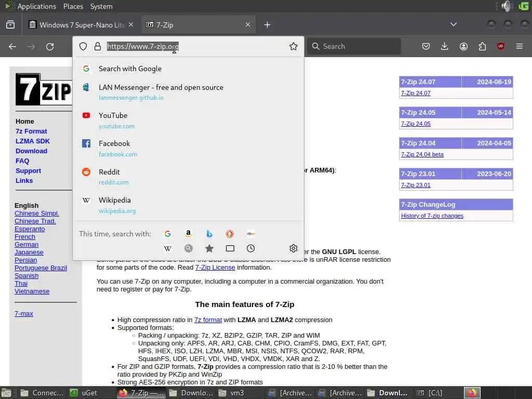Choose Search with Google suggestion

188,69
